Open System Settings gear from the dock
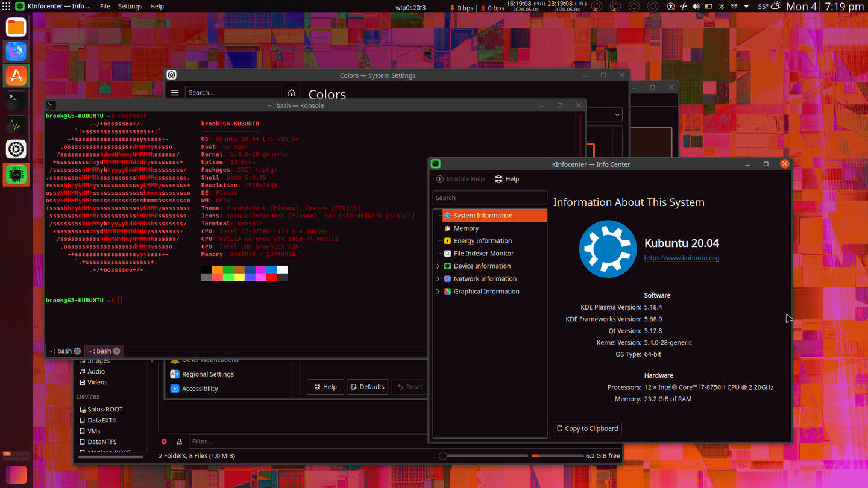This screenshot has height=488, width=868. point(16,149)
